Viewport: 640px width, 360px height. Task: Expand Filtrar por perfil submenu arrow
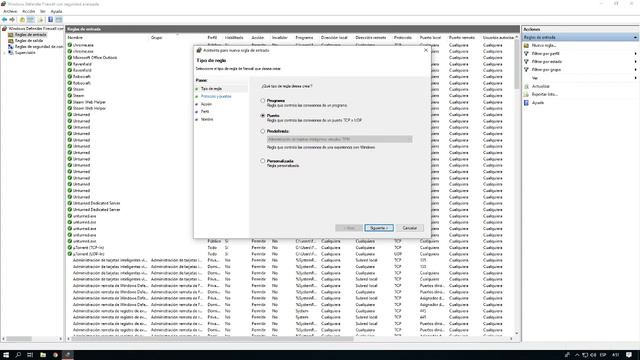635,53
